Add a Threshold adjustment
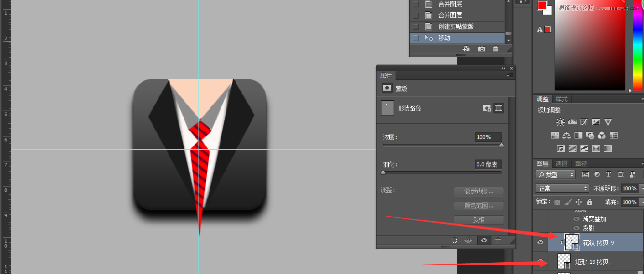This screenshot has width=644, height=274. coord(584,148)
